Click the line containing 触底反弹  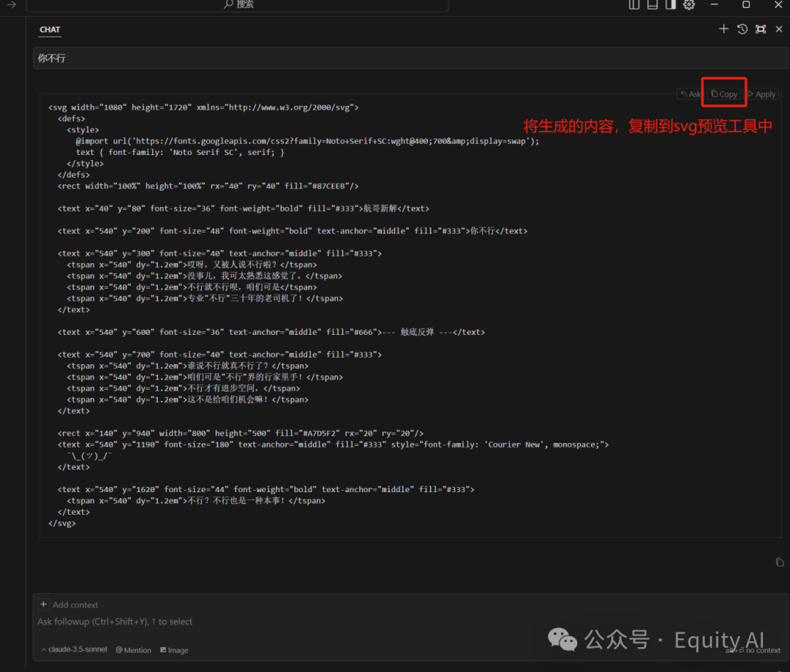point(271,332)
